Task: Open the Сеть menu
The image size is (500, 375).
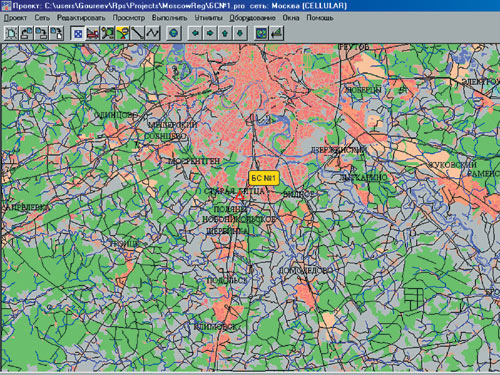Action: (x=42, y=18)
